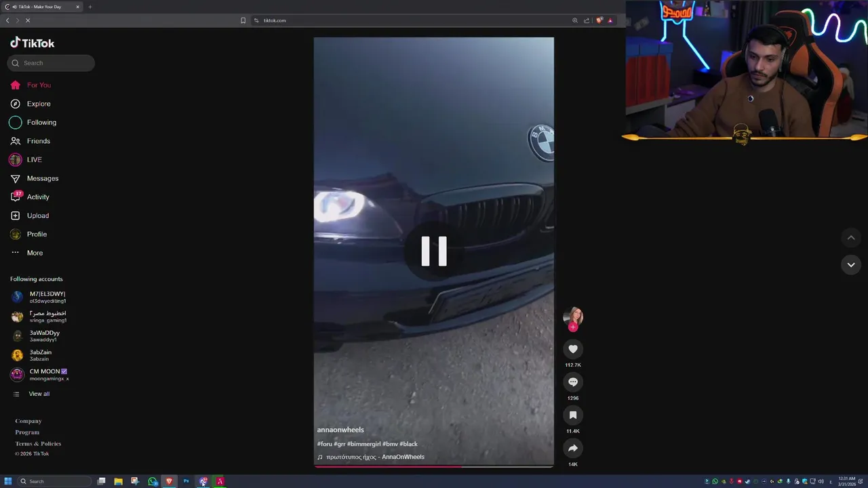The width and height of the screenshot is (868, 488).
Task: Open annaonwheels username link
Action: point(340,430)
